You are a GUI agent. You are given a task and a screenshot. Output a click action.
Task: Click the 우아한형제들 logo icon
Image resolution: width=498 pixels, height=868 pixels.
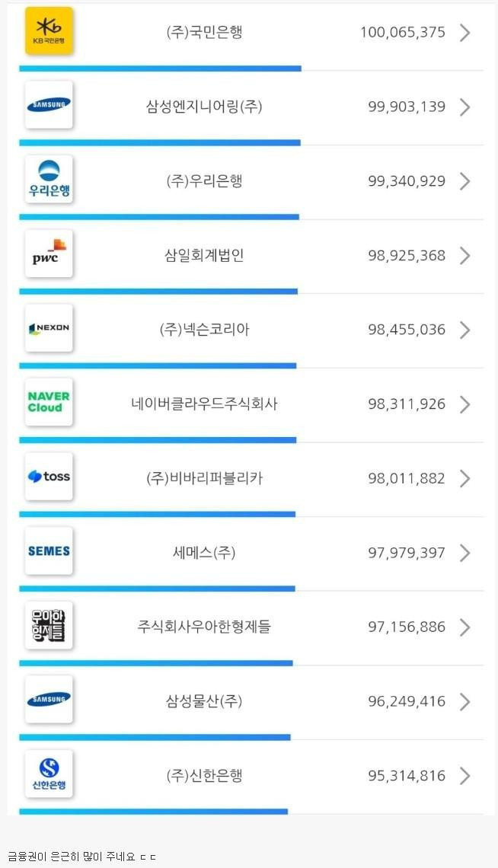[x=49, y=625]
